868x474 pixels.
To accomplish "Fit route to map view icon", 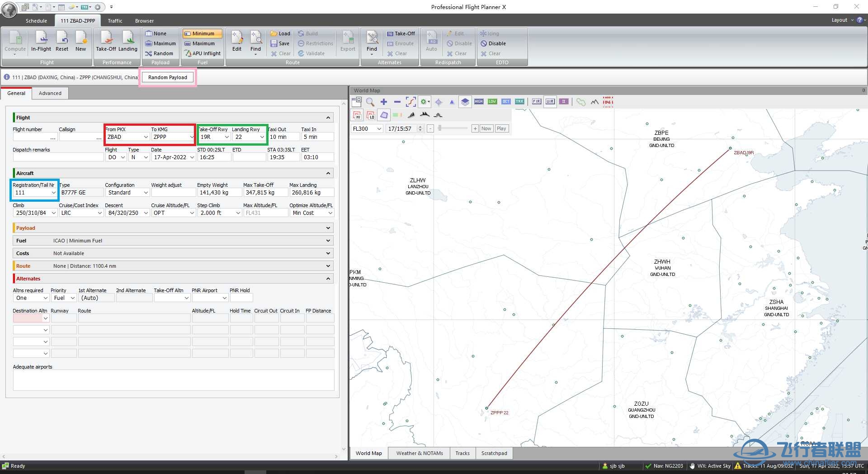I will 410,102.
